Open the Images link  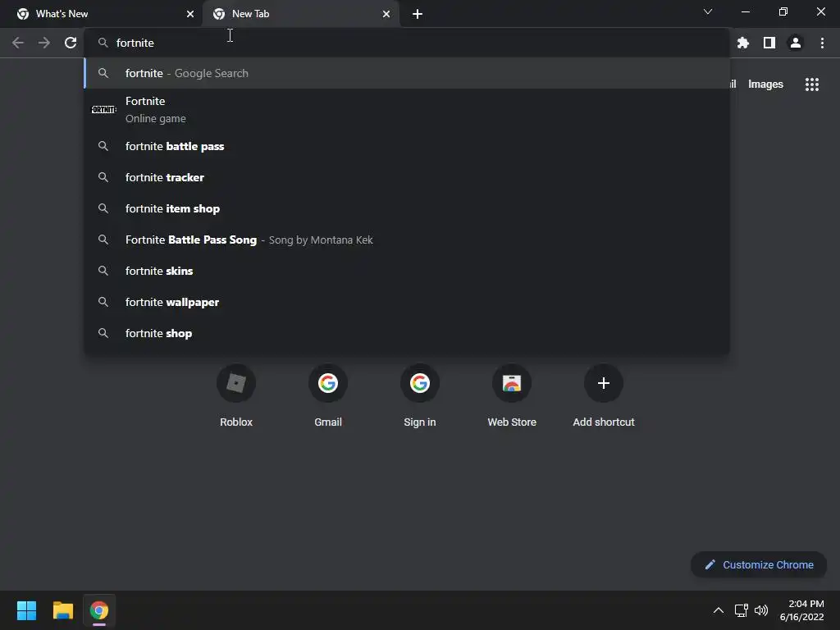[x=765, y=84]
